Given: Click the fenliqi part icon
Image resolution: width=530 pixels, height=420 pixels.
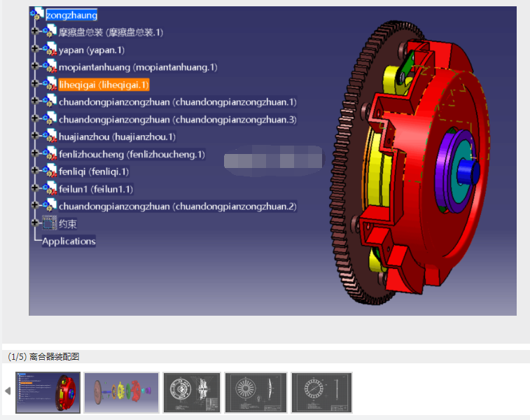Looking at the screenshot, I should (50, 170).
